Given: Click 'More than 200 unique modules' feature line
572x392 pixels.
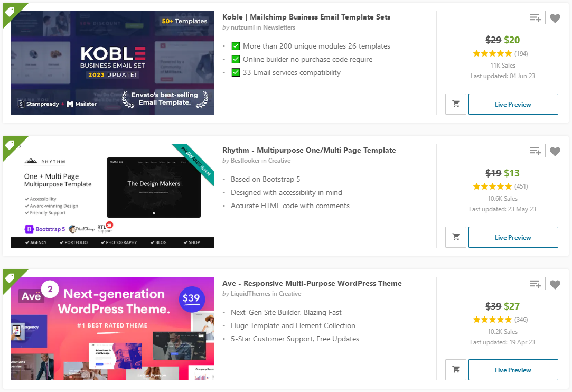Looking at the screenshot, I should [311, 46].
